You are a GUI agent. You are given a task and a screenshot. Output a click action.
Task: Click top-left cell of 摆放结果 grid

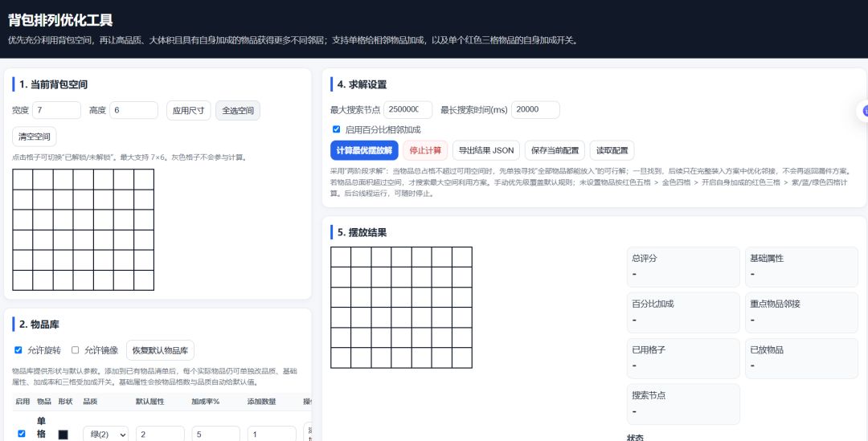pos(341,257)
